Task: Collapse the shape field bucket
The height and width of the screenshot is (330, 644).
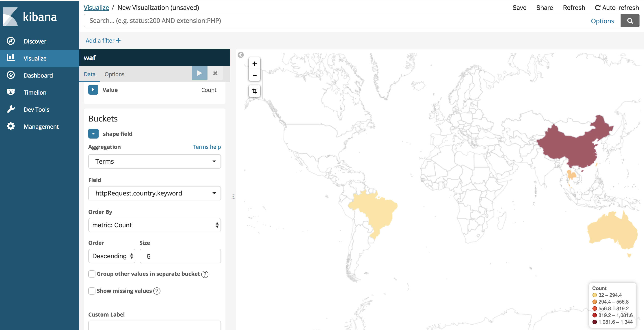Action: (93, 134)
